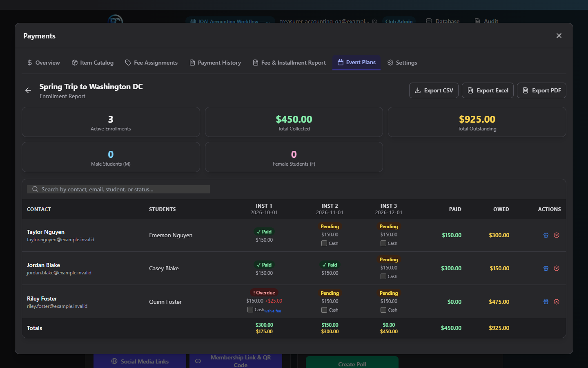Viewport: 588px width, 368px height.
Task: Open the Settings tab
Action: click(x=402, y=63)
